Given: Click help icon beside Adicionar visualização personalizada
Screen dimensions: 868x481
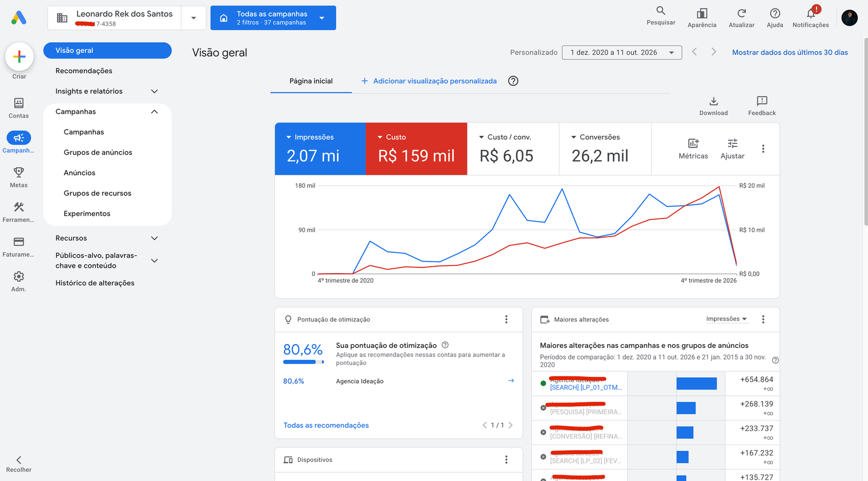Looking at the screenshot, I should pos(513,81).
